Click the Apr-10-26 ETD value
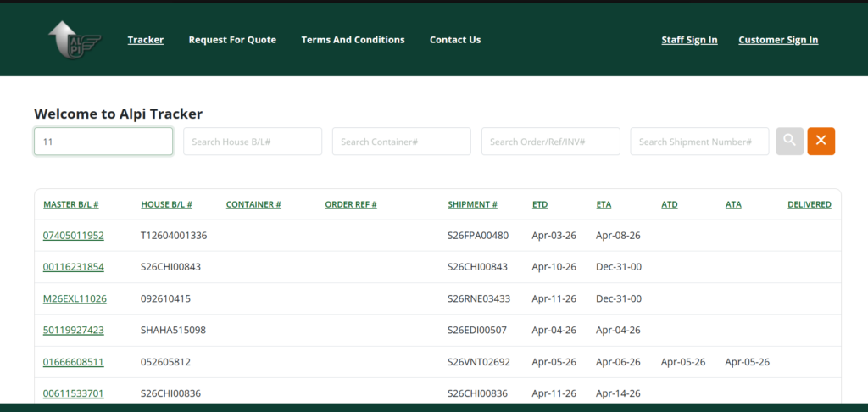The height and width of the screenshot is (412, 868). point(554,267)
